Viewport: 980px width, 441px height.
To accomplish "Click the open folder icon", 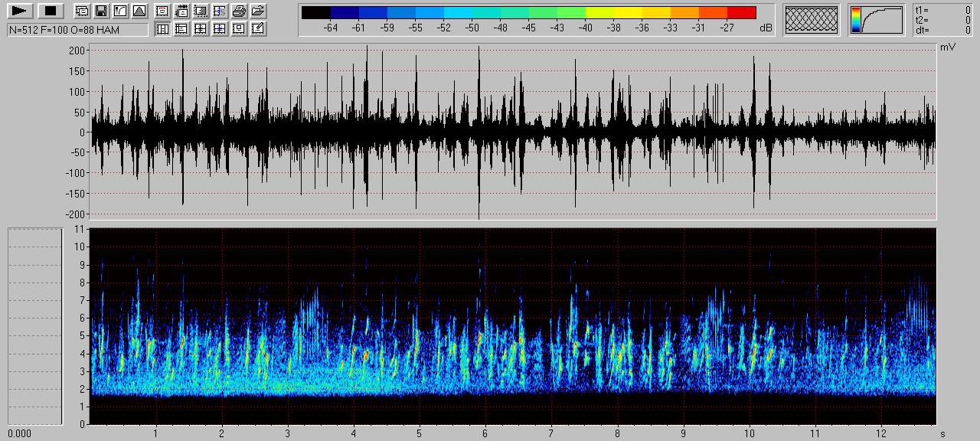I will pyautogui.click(x=258, y=11).
